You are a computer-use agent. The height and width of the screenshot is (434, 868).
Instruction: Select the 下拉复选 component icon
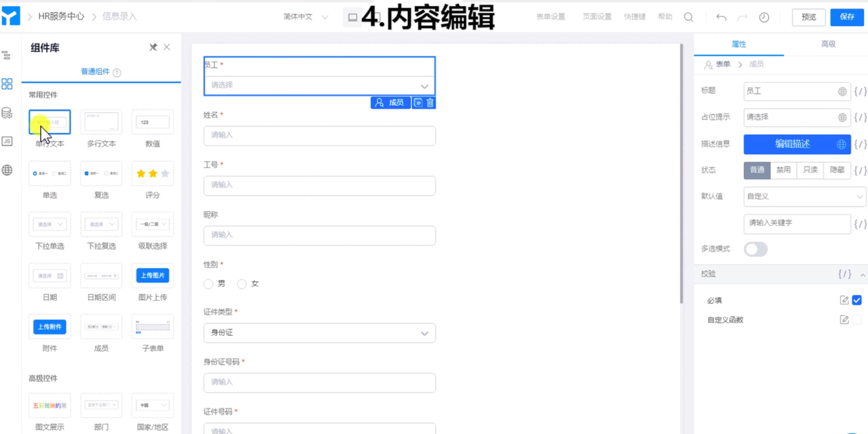click(x=101, y=224)
